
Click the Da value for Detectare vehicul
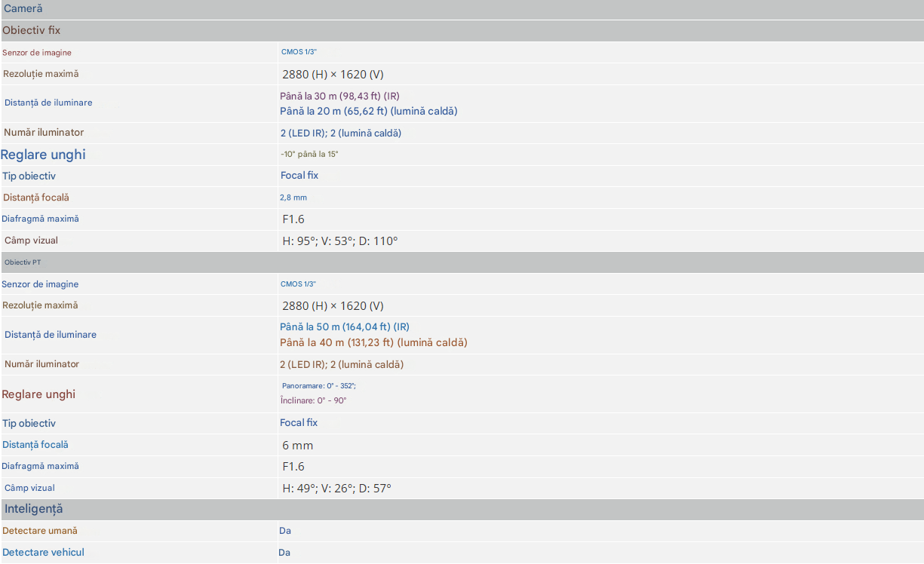pos(284,553)
